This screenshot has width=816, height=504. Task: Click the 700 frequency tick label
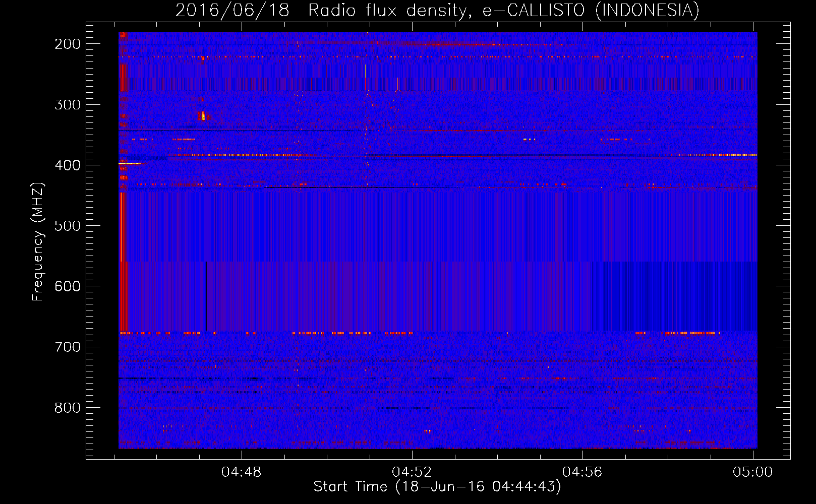click(68, 347)
